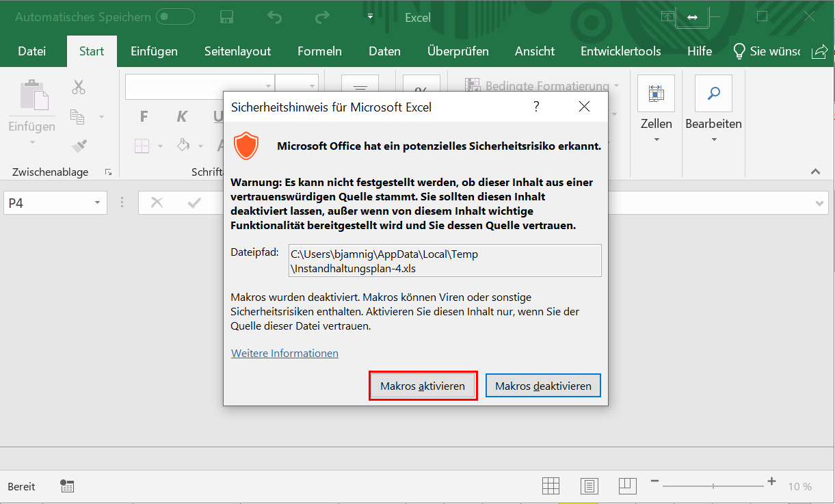Click the 10 % zoom level
This screenshot has height=504, width=835.
pos(799,487)
